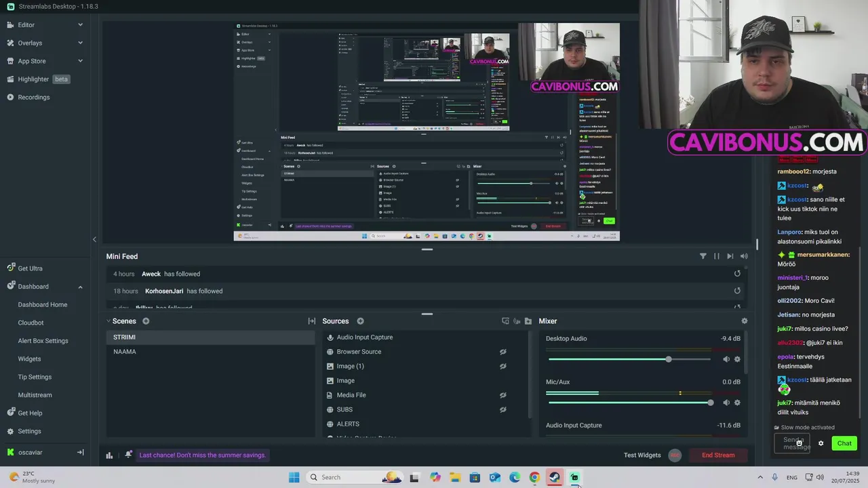Open Recordings in the sidebar
The image size is (868, 488).
point(34,97)
